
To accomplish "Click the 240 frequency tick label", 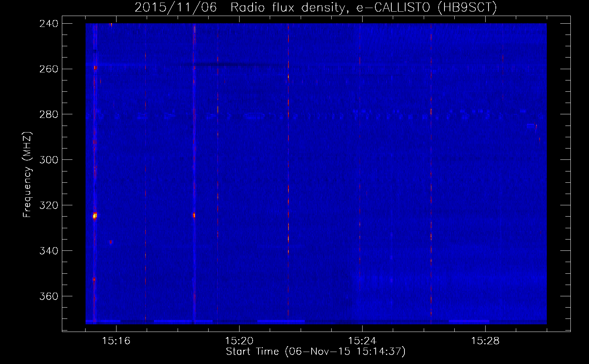I will pos(49,24).
